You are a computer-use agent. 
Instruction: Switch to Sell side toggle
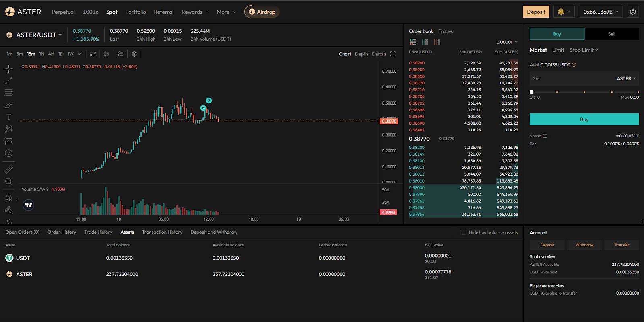coord(612,34)
